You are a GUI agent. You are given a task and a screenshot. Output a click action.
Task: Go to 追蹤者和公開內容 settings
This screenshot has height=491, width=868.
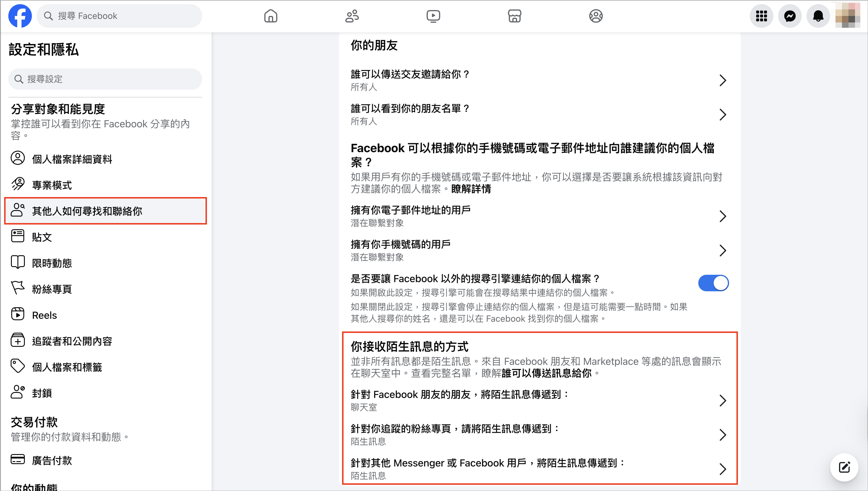(72, 341)
